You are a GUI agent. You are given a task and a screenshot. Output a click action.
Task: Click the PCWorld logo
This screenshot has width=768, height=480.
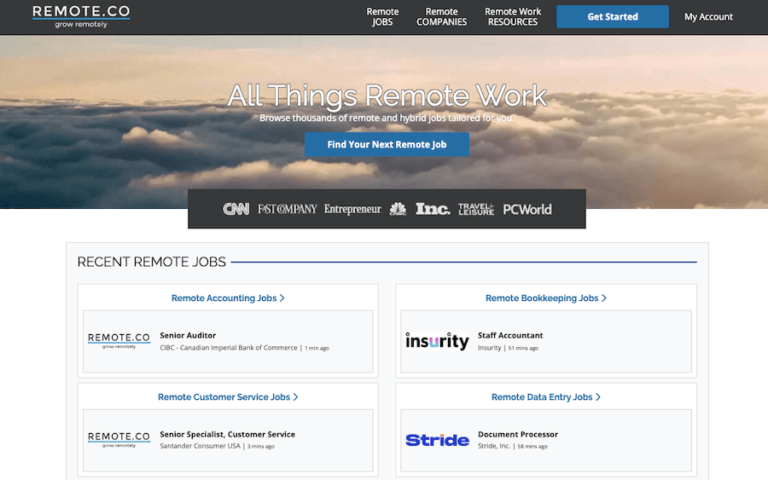(528, 209)
